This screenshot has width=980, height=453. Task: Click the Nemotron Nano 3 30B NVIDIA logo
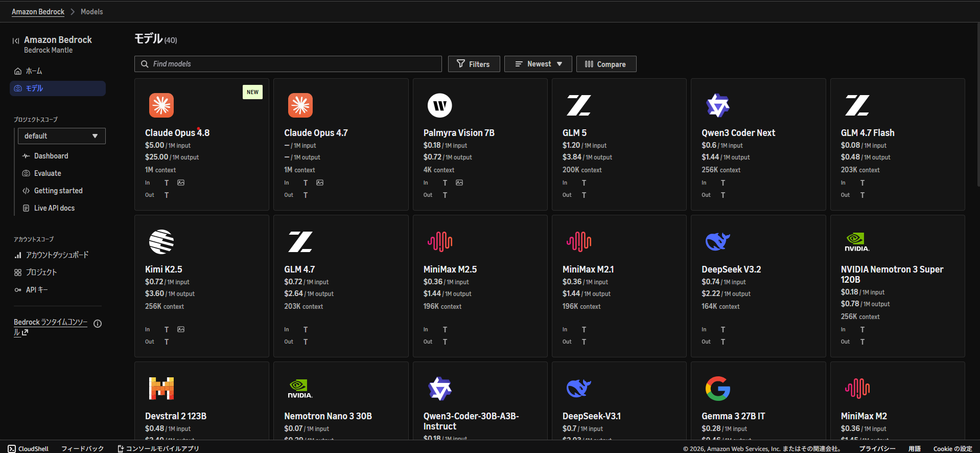pos(300,389)
